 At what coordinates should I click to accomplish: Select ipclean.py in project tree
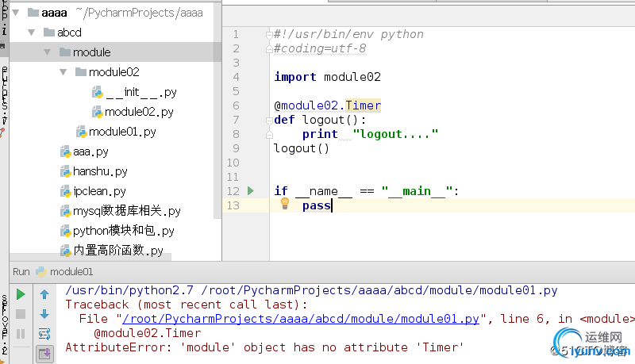[x=100, y=191]
